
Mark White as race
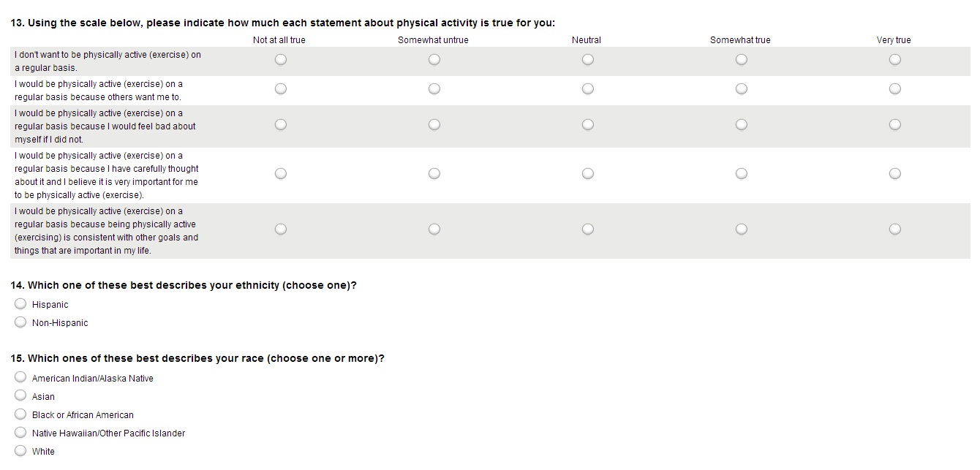point(20,451)
